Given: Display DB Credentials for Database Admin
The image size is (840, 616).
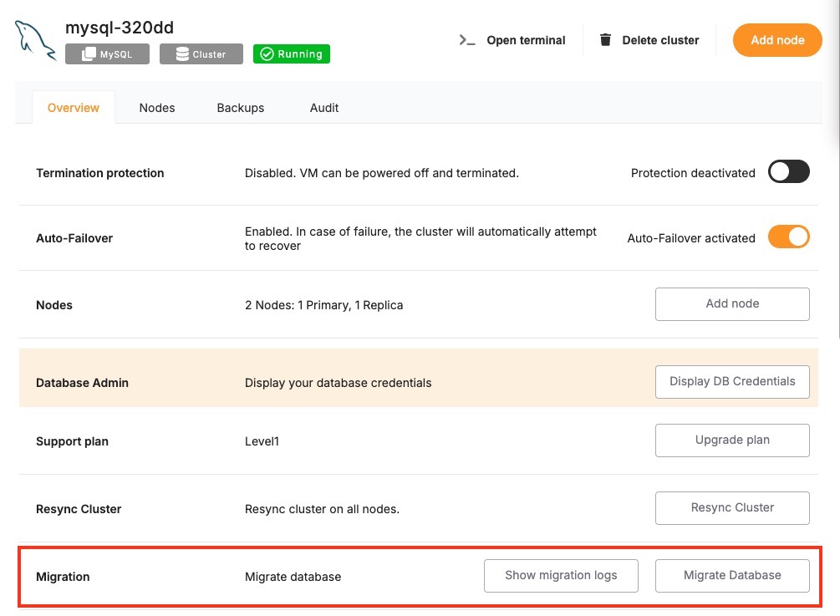Looking at the screenshot, I should click(x=732, y=381).
